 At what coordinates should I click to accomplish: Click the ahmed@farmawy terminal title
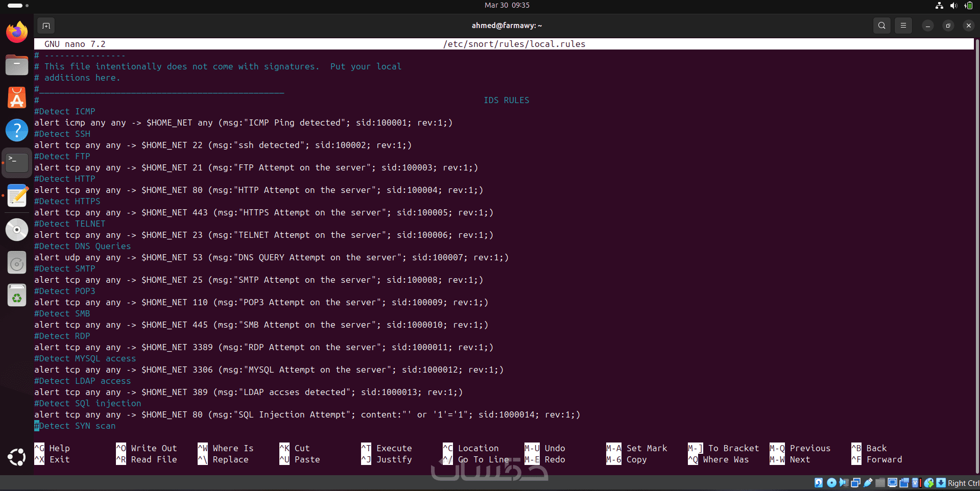coord(507,26)
